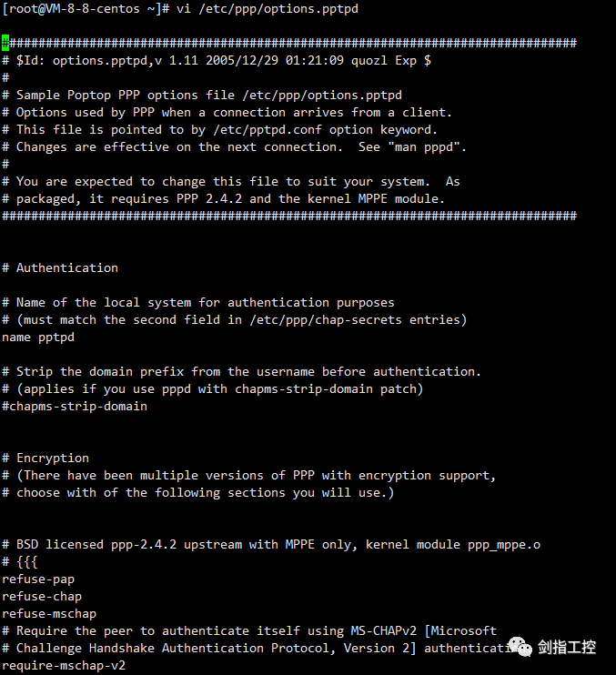Click the 'require-mschap-v2' option line
Viewport: 616px width, 675px height.
click(x=64, y=666)
